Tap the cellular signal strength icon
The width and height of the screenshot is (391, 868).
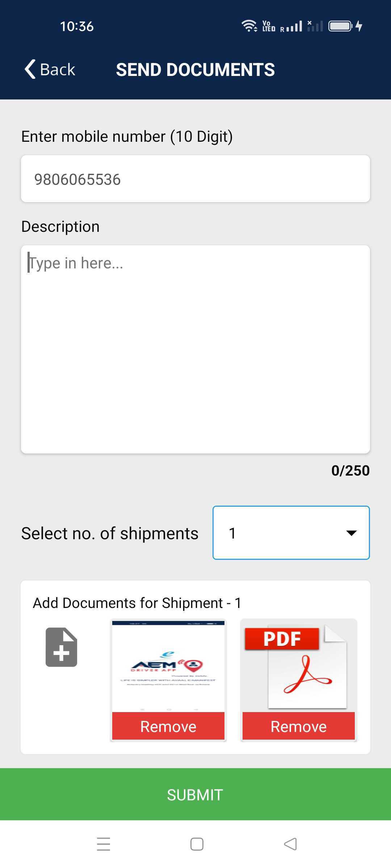tap(291, 26)
